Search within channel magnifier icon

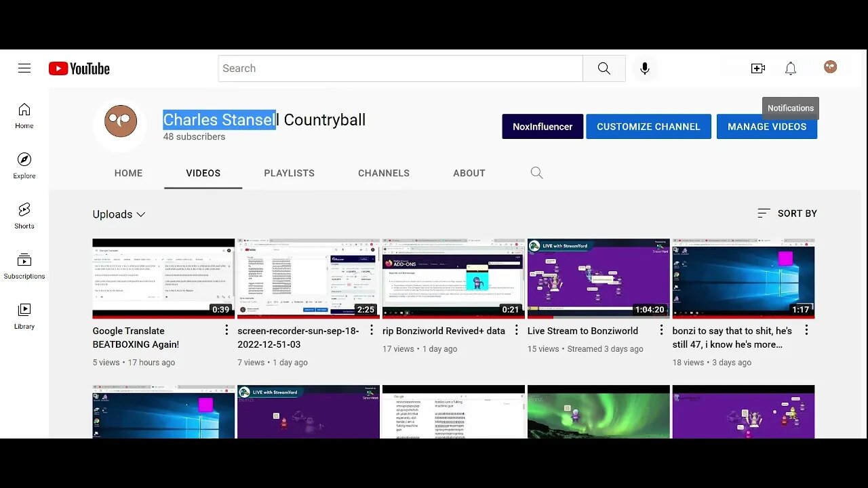(x=537, y=173)
